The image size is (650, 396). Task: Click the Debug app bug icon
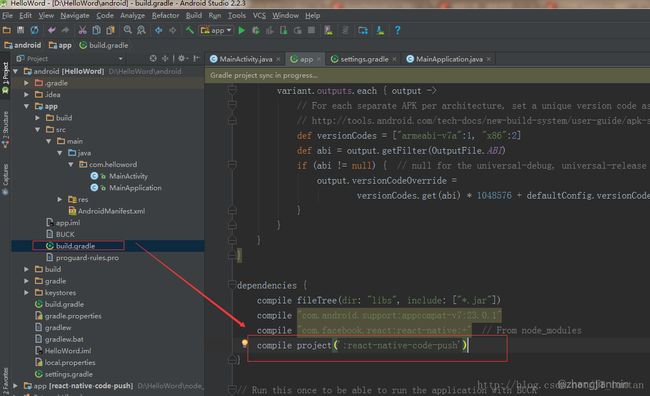pos(256,30)
